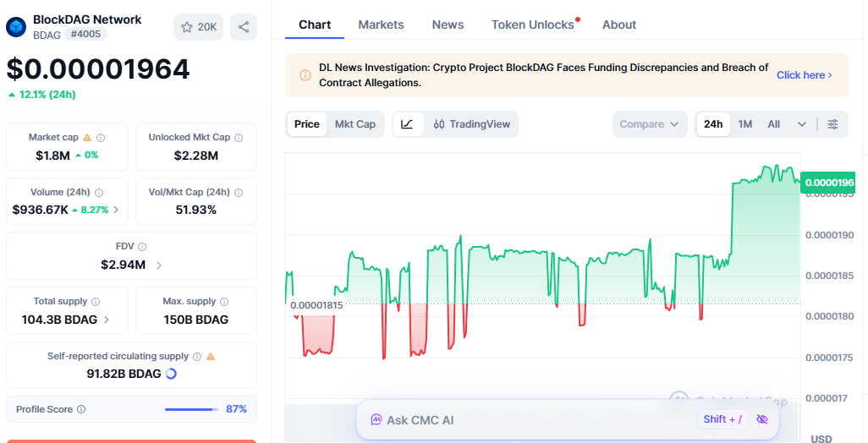Open the About tab
This screenshot has width=868, height=443.
619,25
